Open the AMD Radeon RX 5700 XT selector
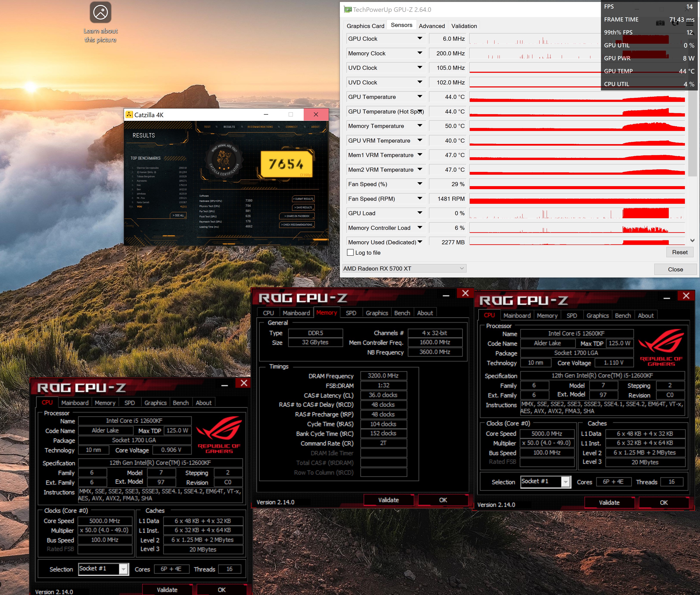 404,268
